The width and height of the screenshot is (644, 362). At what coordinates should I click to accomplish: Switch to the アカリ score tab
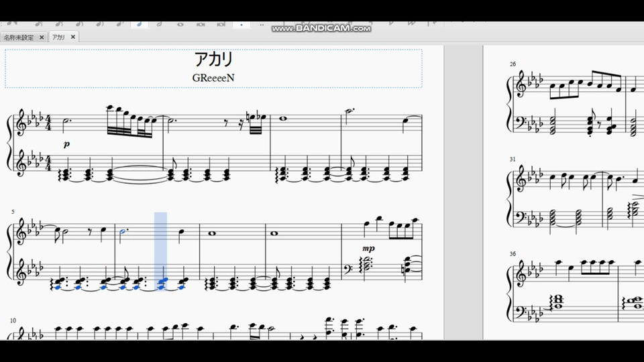(58, 37)
